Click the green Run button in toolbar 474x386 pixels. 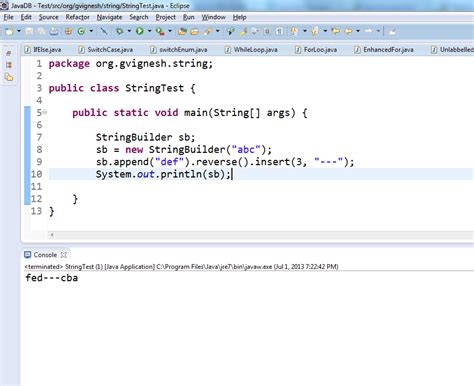tap(140, 31)
